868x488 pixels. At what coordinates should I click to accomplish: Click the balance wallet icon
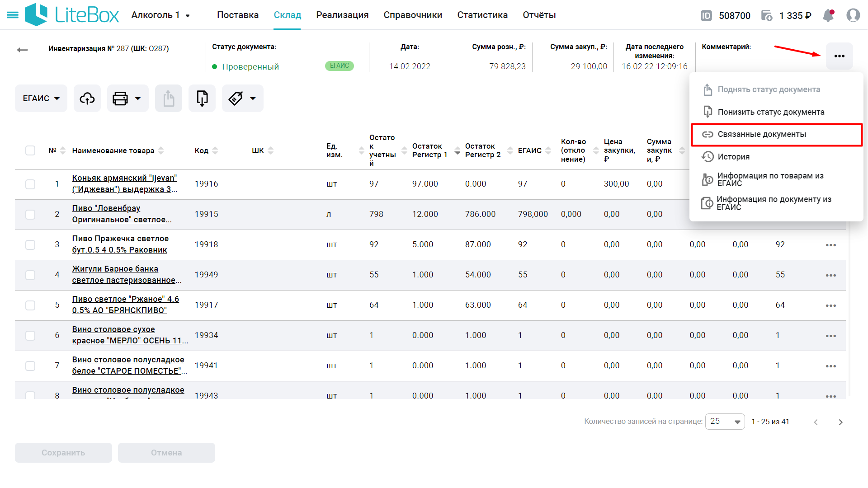(767, 16)
